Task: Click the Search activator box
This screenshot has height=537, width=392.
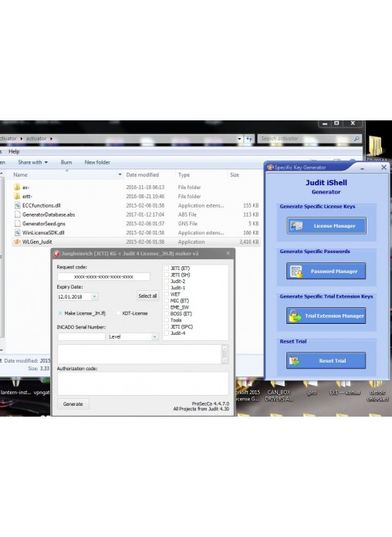Action: (309, 138)
